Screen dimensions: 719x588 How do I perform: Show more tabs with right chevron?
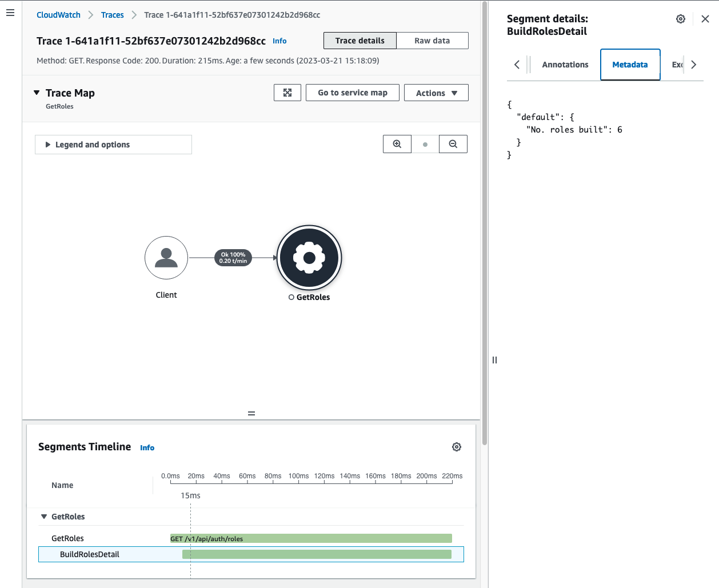[694, 65]
